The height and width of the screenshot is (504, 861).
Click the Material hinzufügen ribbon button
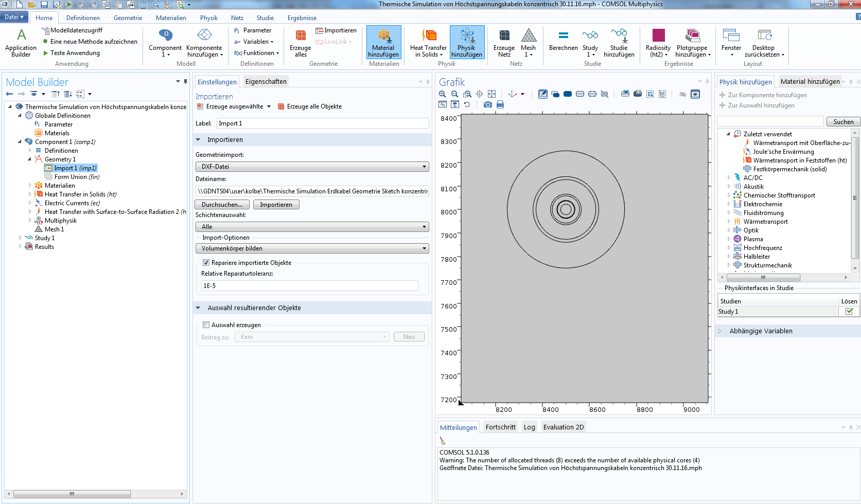point(383,43)
